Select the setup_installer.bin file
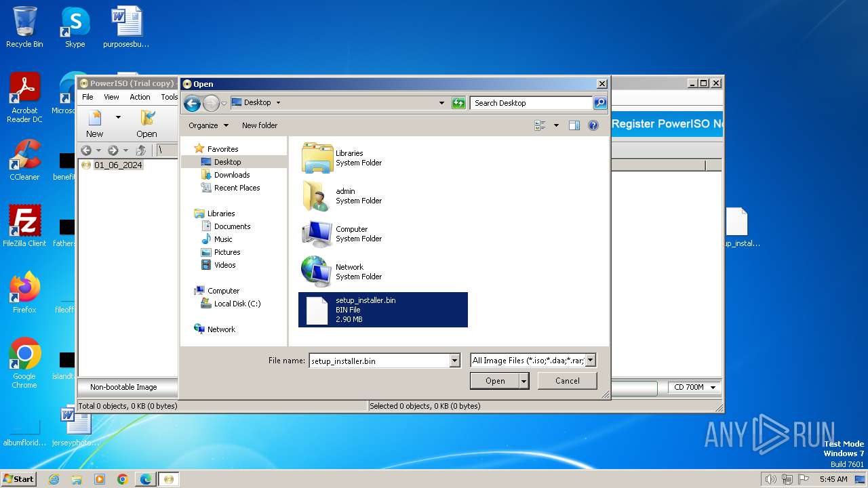 coord(383,310)
